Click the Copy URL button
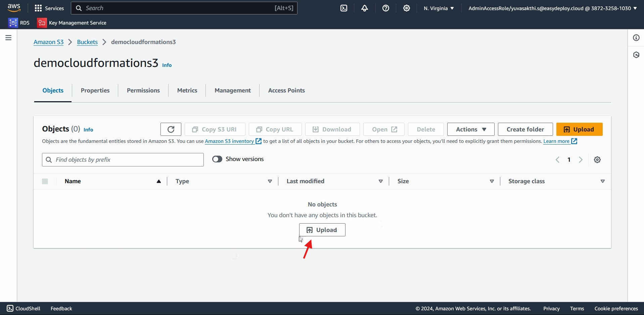Image resolution: width=644 pixels, height=315 pixels. pyautogui.click(x=275, y=129)
